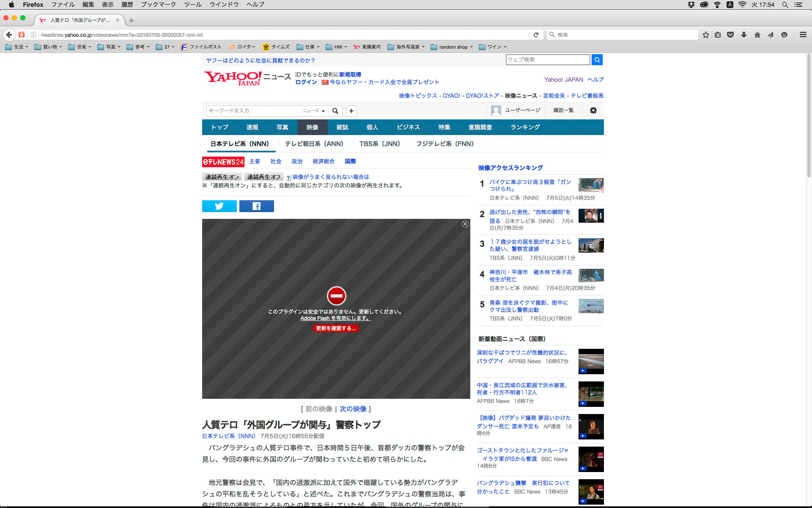Open Yahoo News settings gear

pos(593,110)
